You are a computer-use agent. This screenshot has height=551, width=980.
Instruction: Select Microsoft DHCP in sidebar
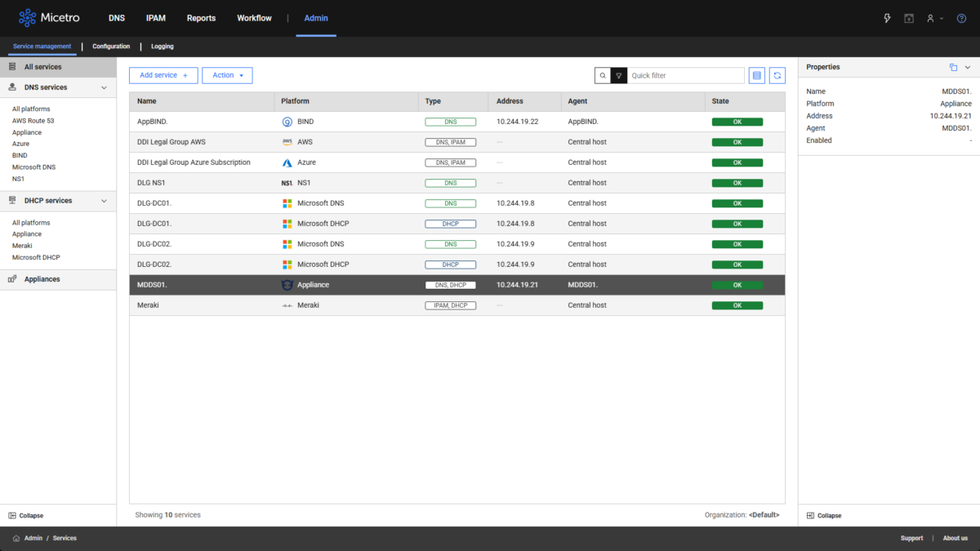click(x=36, y=257)
